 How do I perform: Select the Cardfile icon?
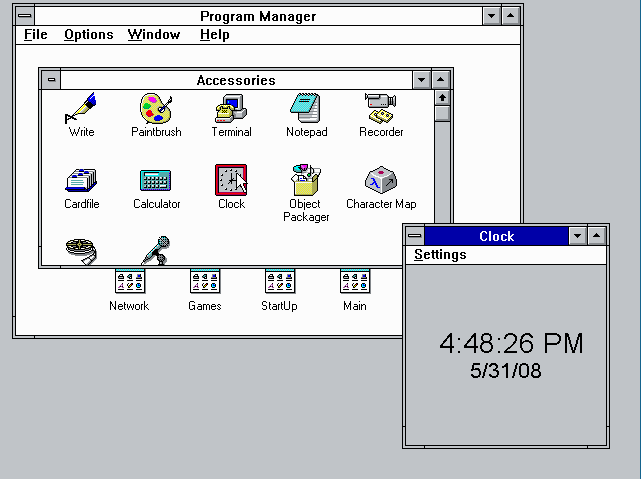pos(81,180)
